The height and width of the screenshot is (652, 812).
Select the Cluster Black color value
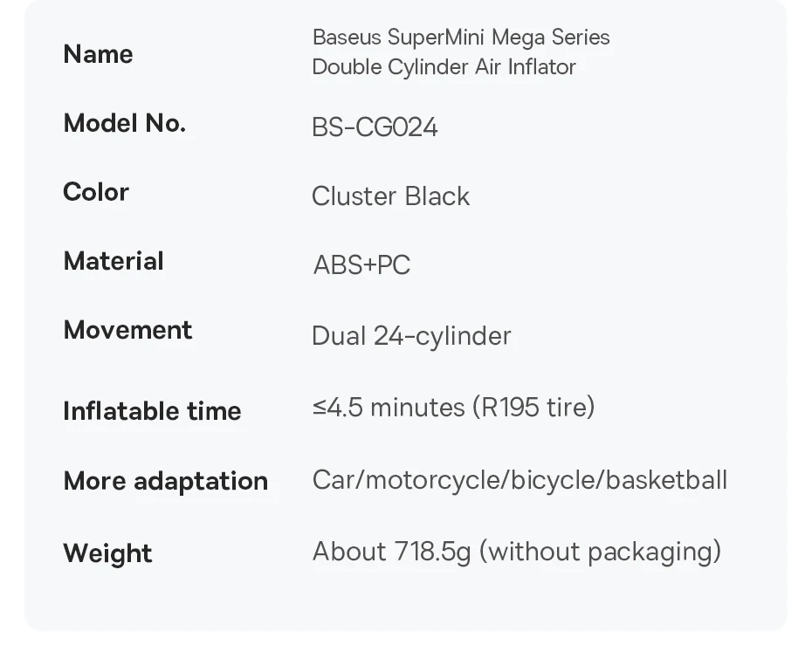click(390, 196)
